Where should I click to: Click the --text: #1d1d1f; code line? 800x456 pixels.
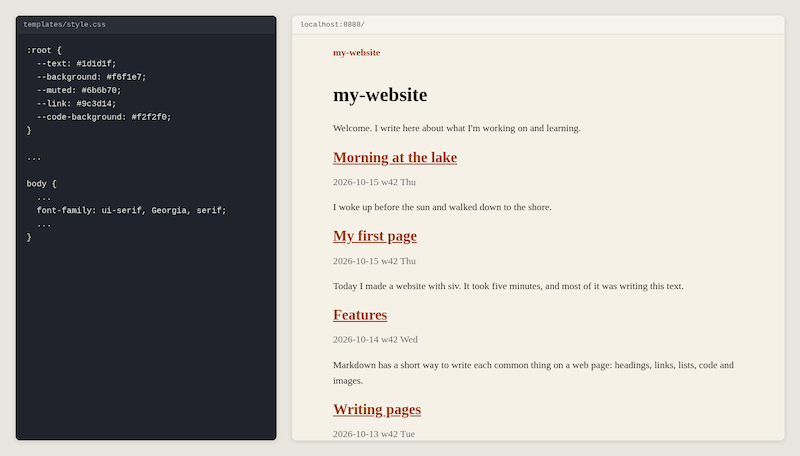[x=77, y=64]
